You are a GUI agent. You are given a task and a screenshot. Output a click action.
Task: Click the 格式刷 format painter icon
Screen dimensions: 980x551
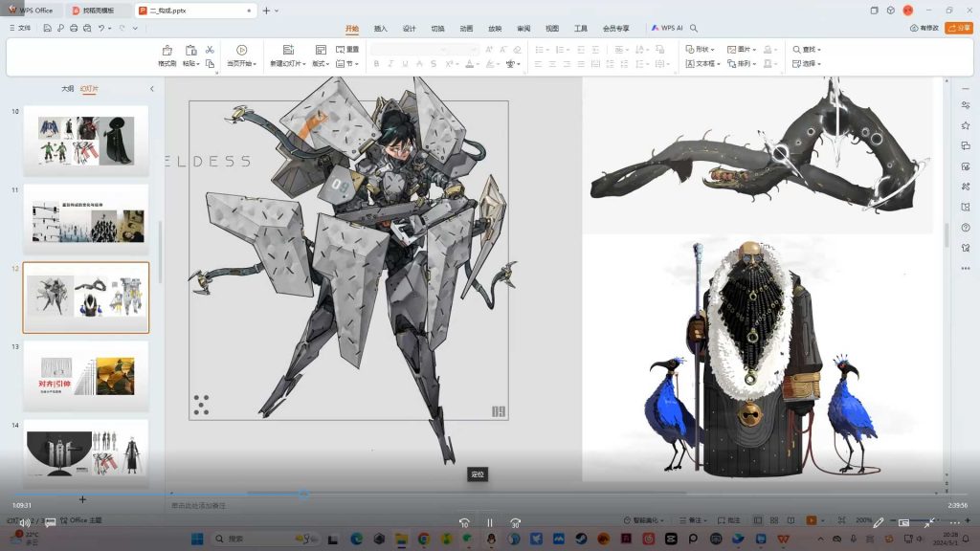[167, 50]
